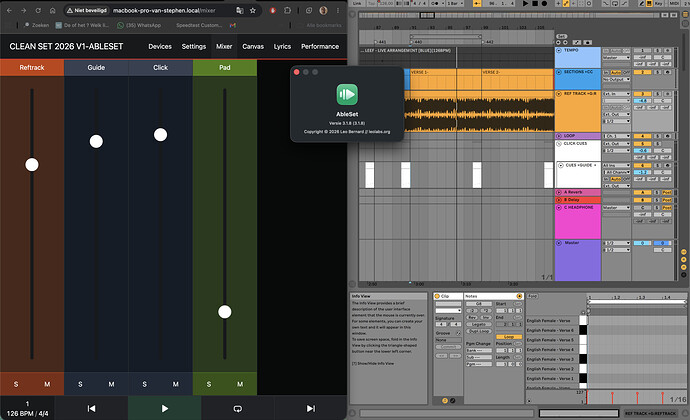Toggle Draw Mode pencil in Ableton
Image resolution: width=690 pixels, height=420 pixels.
[x=642, y=4]
